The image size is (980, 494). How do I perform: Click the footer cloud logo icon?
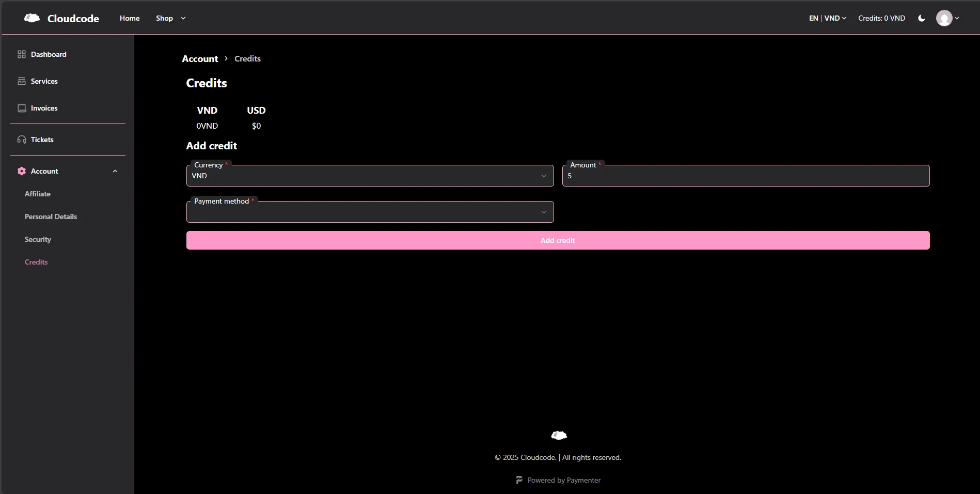pos(559,436)
